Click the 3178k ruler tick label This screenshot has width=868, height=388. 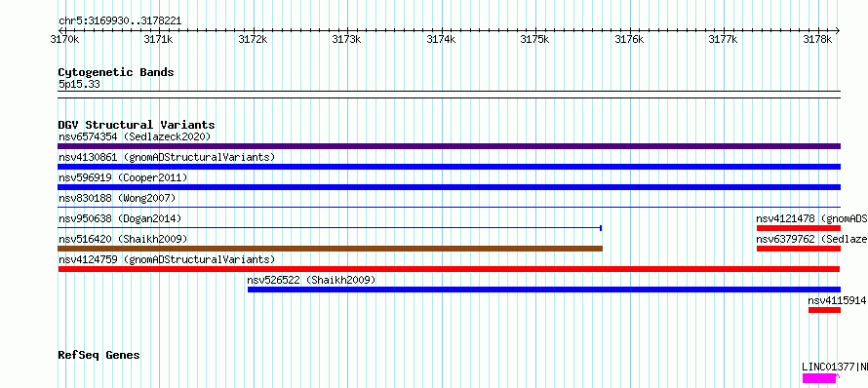pos(817,40)
